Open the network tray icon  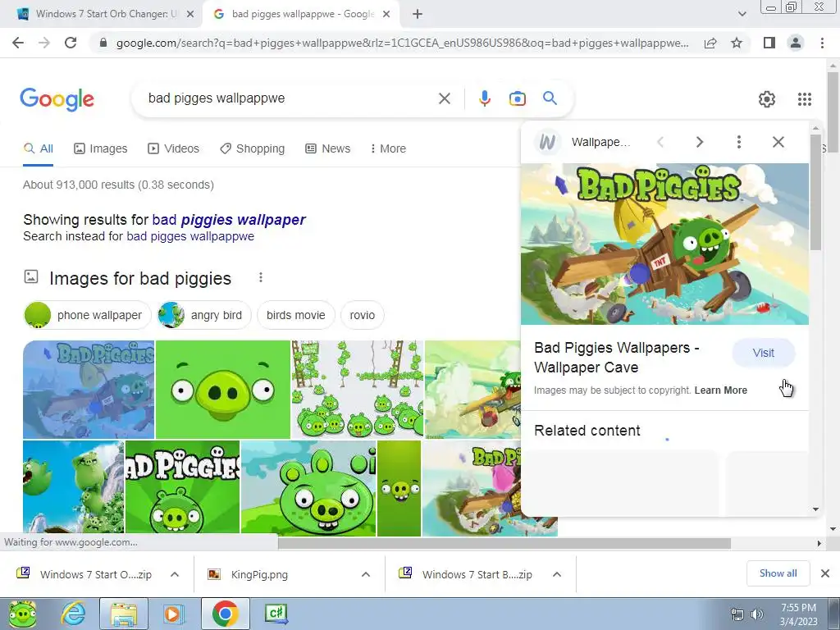pyautogui.click(x=737, y=614)
